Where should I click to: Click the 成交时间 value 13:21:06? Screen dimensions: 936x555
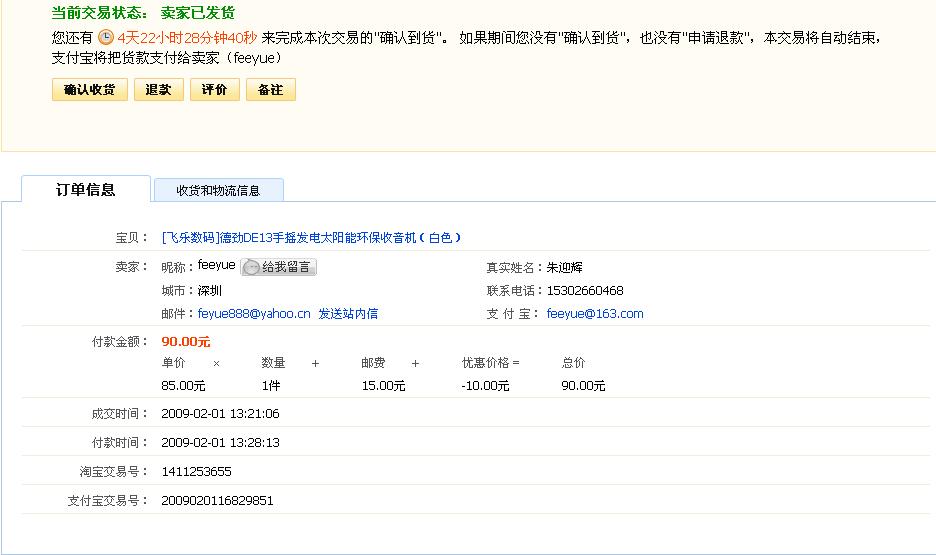point(220,414)
